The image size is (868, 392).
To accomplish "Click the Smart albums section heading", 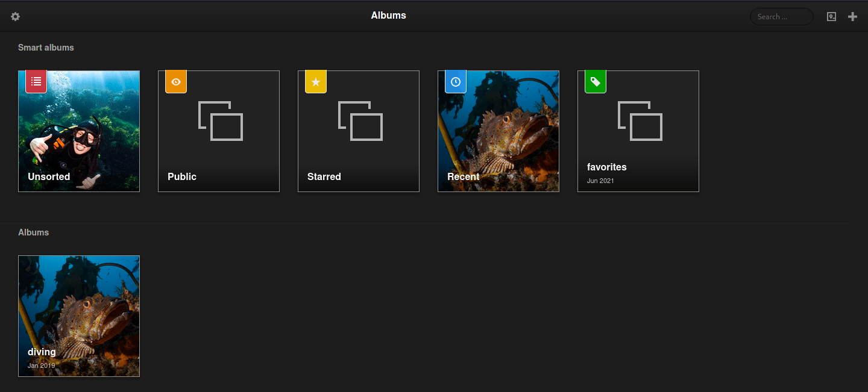I will click(x=46, y=48).
